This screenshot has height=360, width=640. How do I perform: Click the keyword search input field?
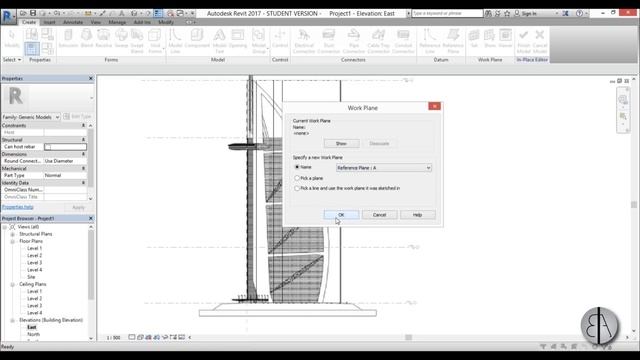[x=447, y=13]
